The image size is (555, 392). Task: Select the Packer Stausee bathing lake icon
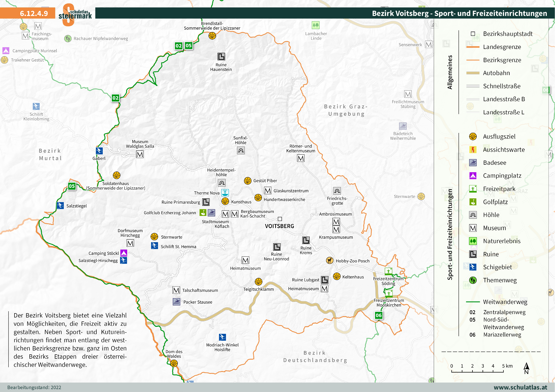(x=177, y=302)
